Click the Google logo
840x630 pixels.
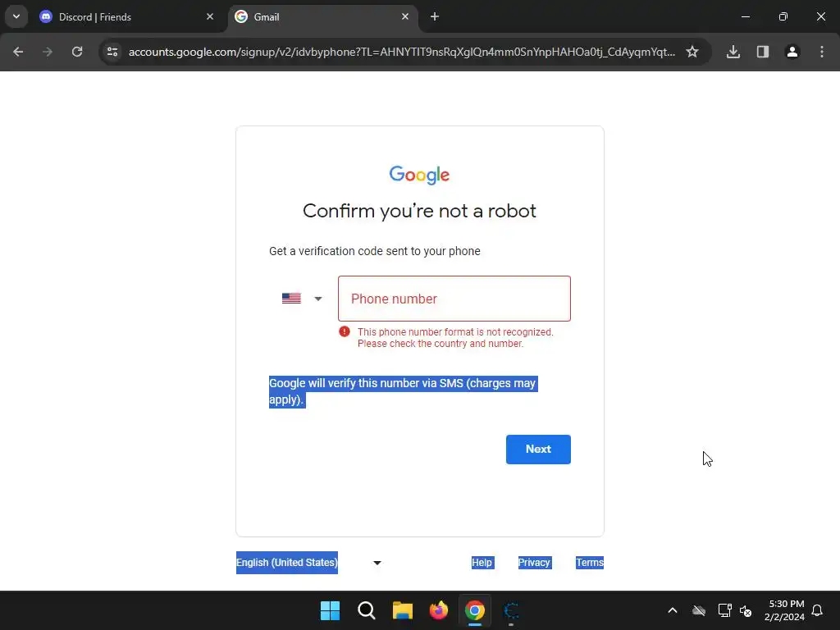pyautogui.click(x=419, y=175)
